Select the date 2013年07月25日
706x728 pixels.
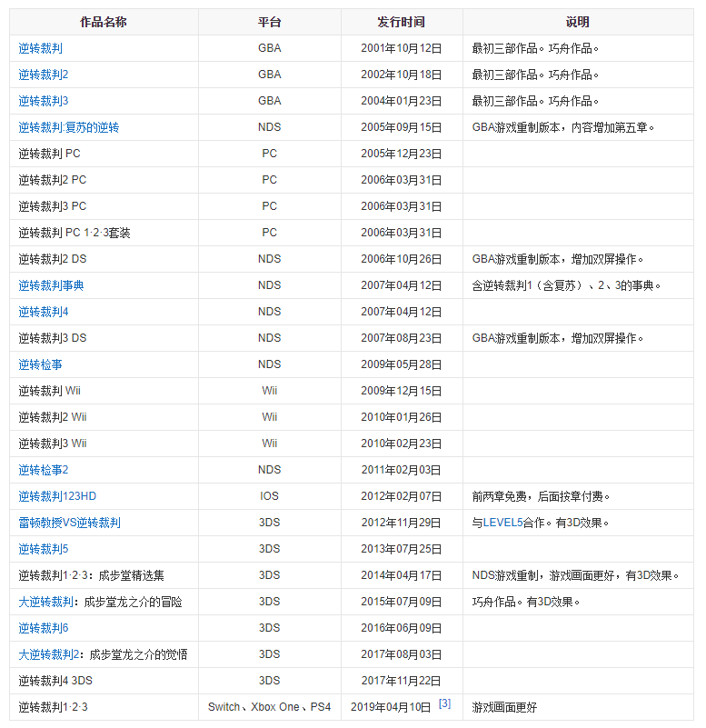tap(402, 549)
